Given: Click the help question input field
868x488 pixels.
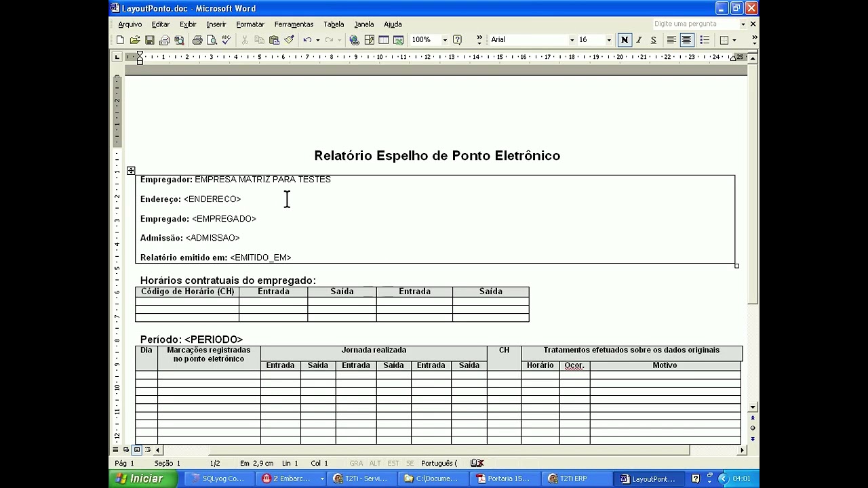Looking at the screenshot, I should (x=695, y=24).
